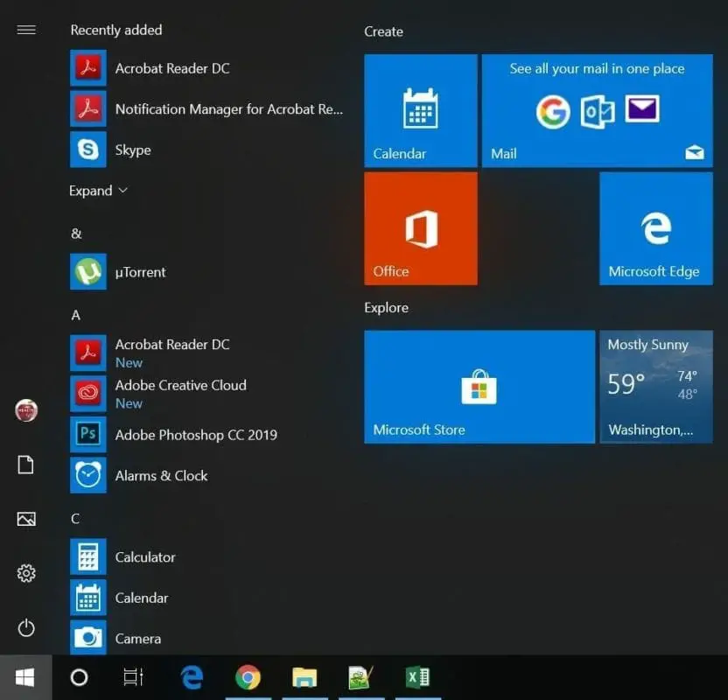Image resolution: width=728 pixels, height=700 pixels.
Task: Launch Skype from Recently added
Action: (x=206, y=150)
